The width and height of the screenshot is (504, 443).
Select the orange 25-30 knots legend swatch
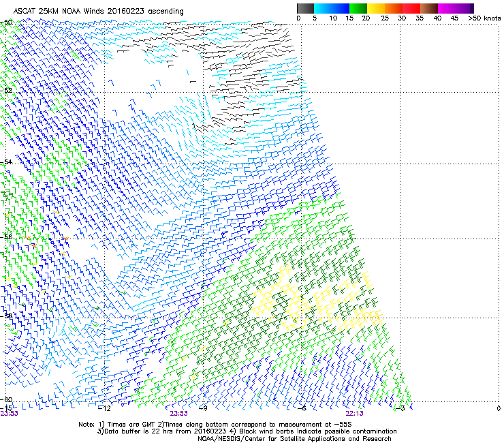[x=394, y=8]
